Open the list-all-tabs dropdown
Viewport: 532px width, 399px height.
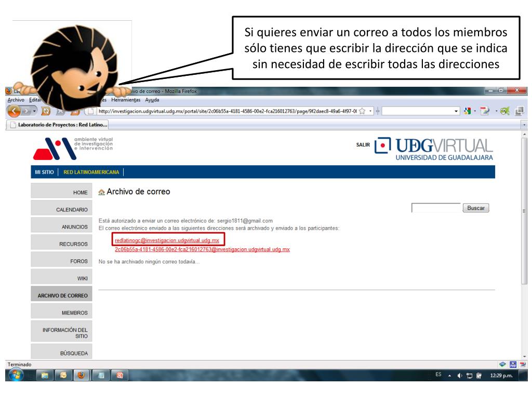click(x=524, y=125)
